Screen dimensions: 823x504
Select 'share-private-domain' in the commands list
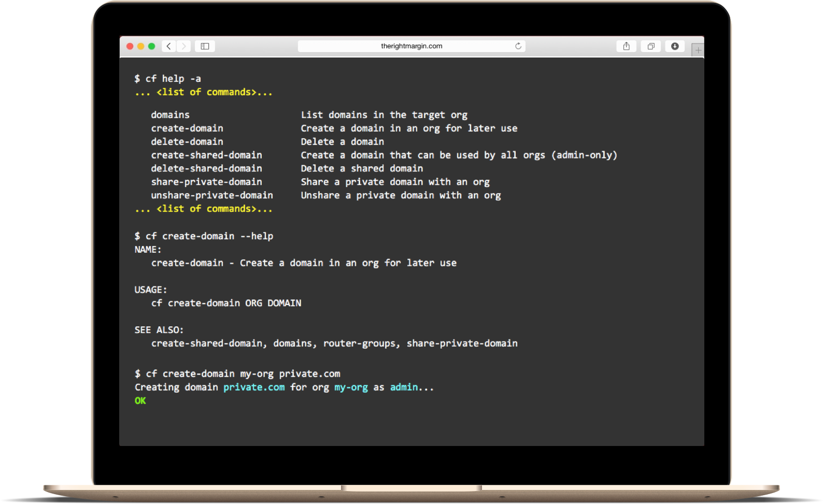click(x=207, y=182)
